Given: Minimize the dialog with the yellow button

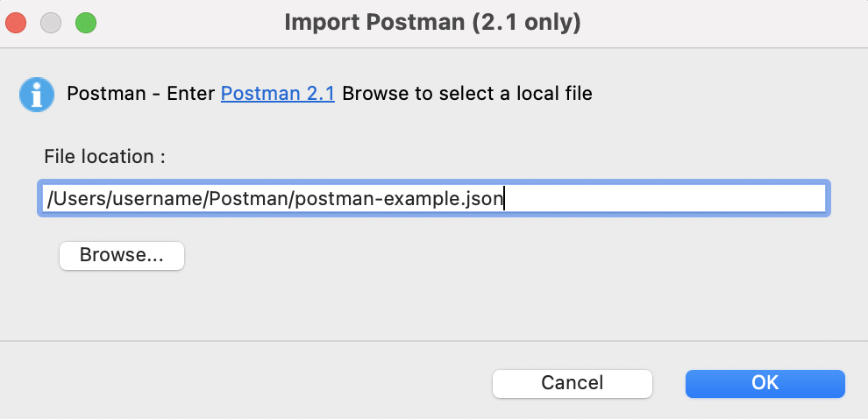Looking at the screenshot, I should click(51, 22).
